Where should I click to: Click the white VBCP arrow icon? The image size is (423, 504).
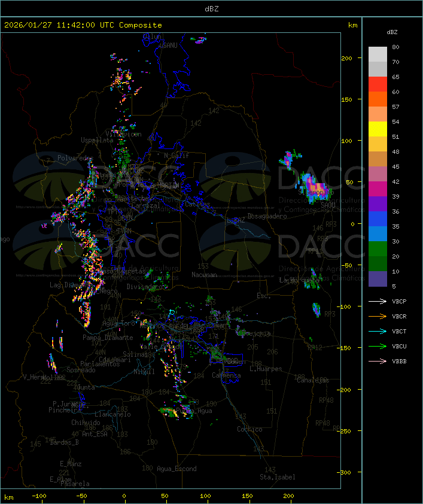click(x=378, y=301)
